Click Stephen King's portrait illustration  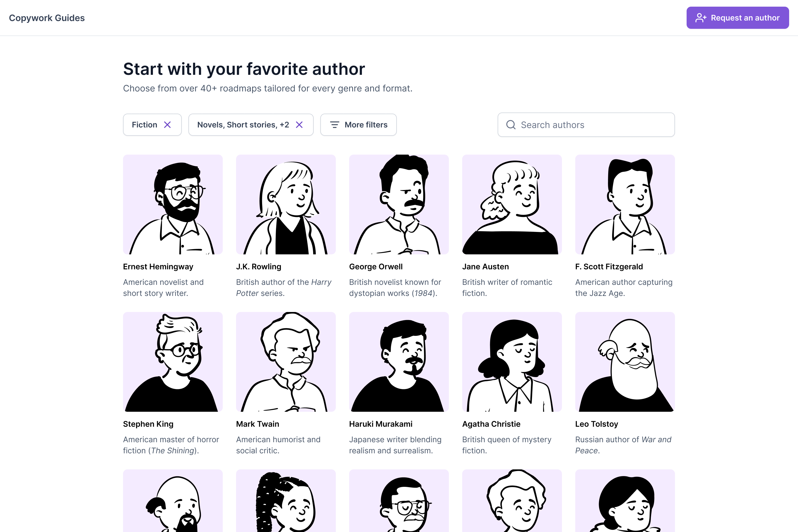point(173,362)
